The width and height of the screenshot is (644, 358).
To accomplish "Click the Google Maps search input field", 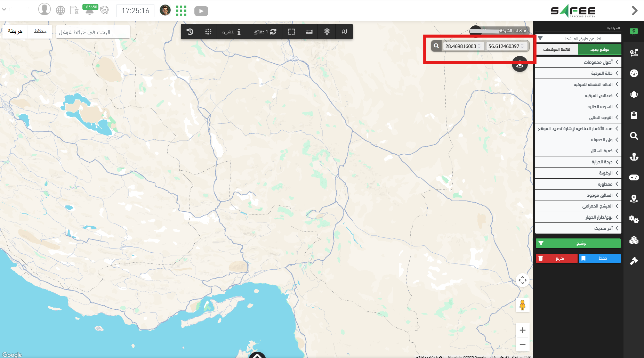I will (x=93, y=32).
